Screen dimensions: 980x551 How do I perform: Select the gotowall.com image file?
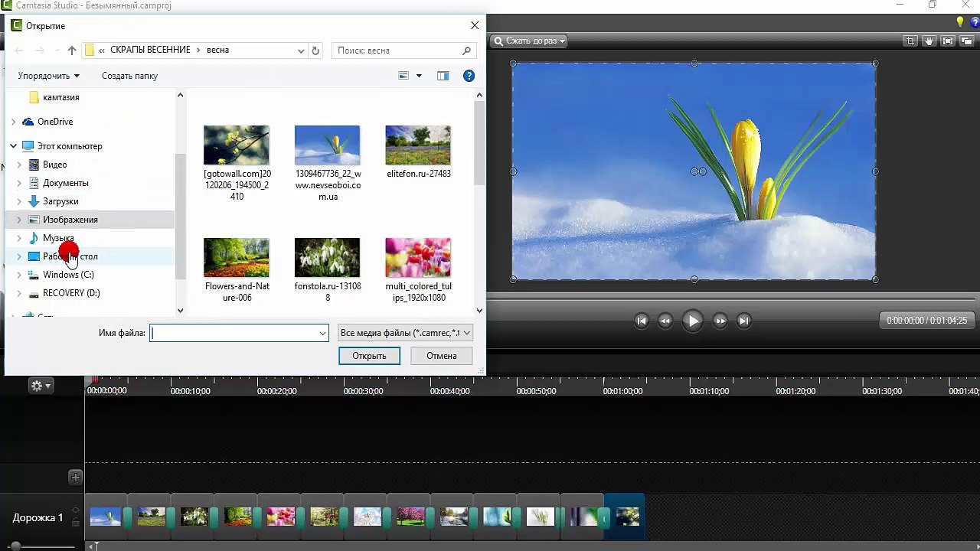237,163
